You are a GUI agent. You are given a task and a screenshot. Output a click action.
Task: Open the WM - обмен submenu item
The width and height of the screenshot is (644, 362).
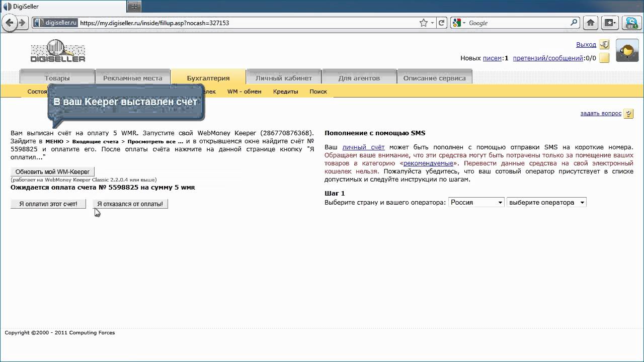pyautogui.click(x=244, y=92)
